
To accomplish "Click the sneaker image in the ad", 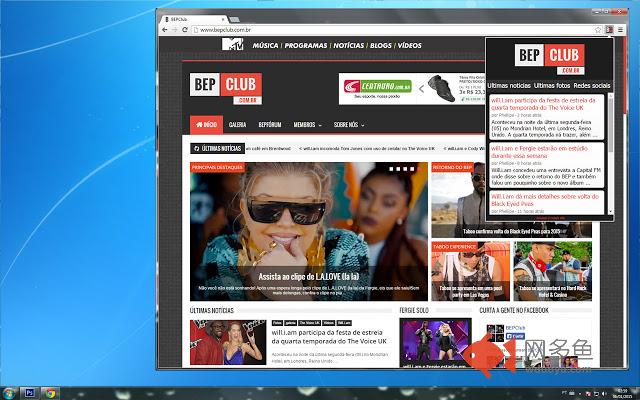I will click(441, 88).
